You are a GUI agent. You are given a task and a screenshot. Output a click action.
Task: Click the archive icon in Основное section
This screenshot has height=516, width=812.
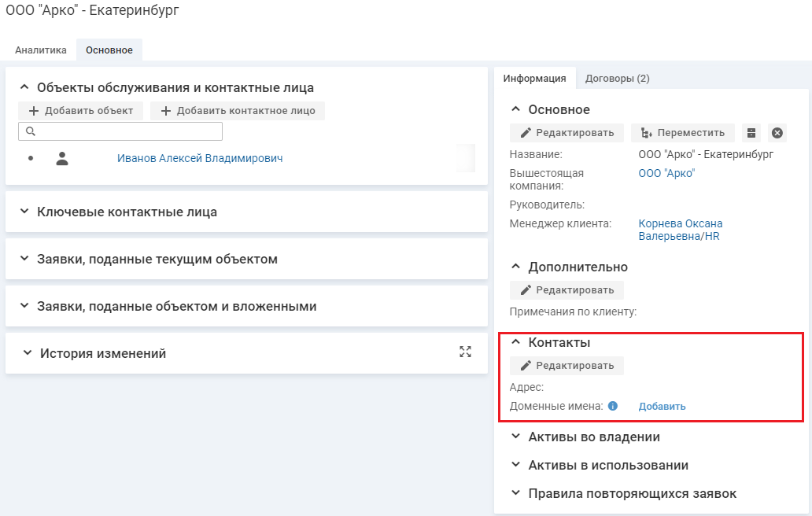[751, 133]
